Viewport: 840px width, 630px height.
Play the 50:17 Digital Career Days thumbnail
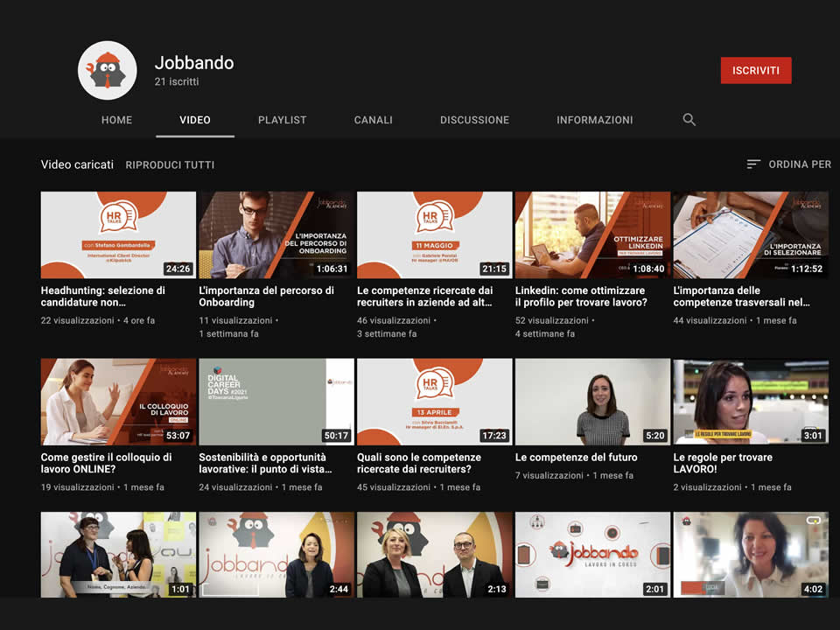[x=276, y=402]
